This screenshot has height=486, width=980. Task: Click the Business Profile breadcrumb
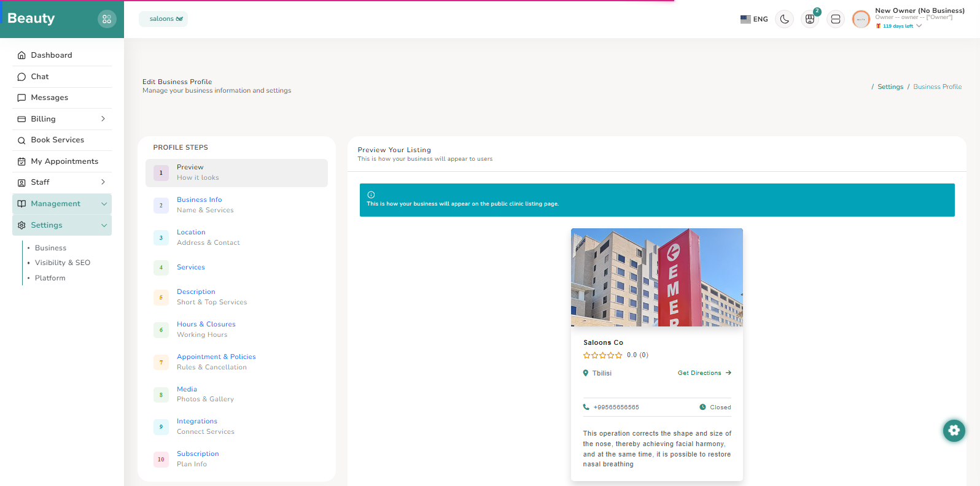click(938, 87)
